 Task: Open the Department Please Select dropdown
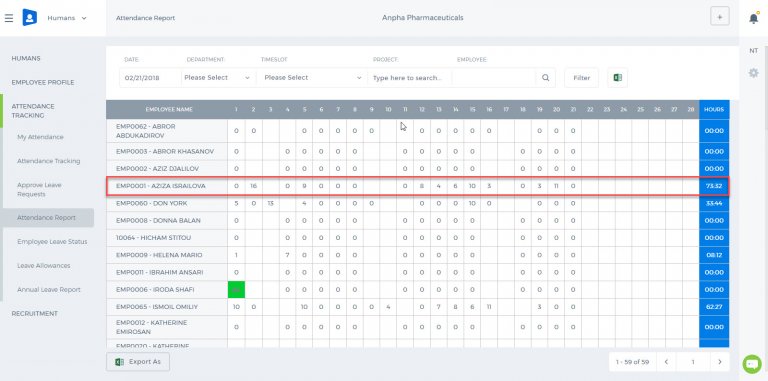click(x=218, y=78)
